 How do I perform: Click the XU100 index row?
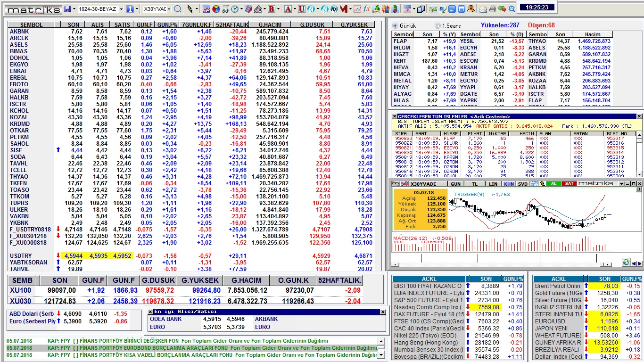click(x=185, y=290)
